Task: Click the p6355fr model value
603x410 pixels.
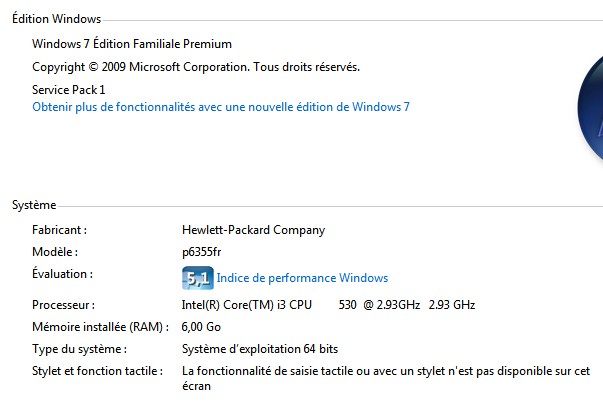Action: [202, 252]
